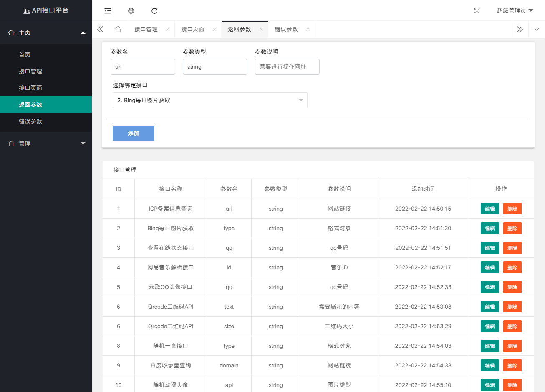This screenshot has height=392, width=545.
Task: Open the 超级管理员 user dropdown
Action: 515,10
